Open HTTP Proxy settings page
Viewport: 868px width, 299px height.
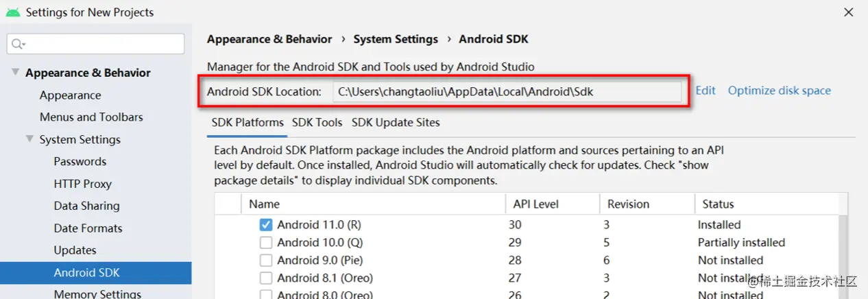(x=82, y=184)
